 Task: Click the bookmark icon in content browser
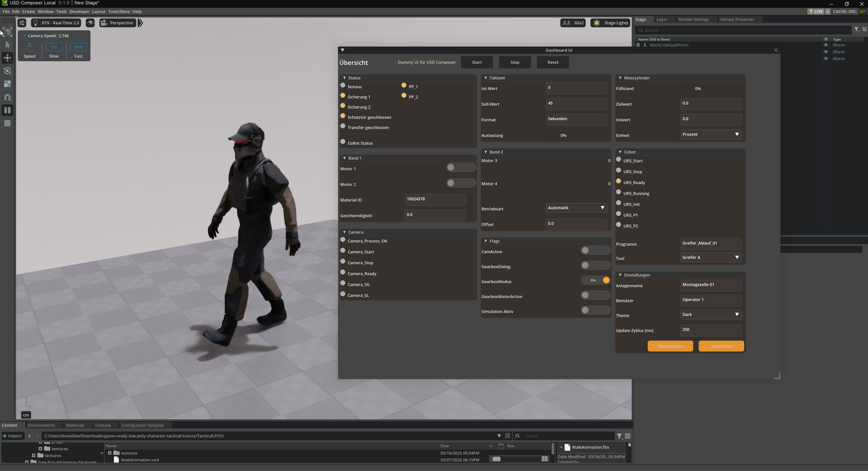tap(508, 436)
